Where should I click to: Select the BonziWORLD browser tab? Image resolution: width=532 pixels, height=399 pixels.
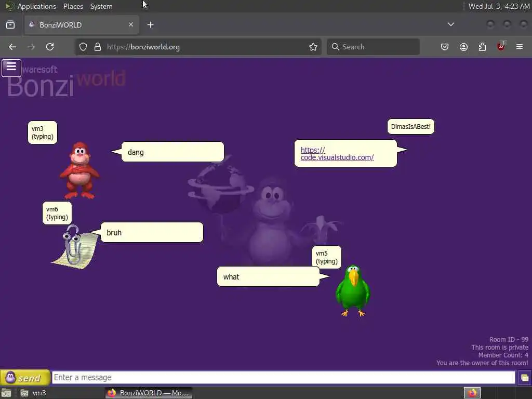[82, 25]
